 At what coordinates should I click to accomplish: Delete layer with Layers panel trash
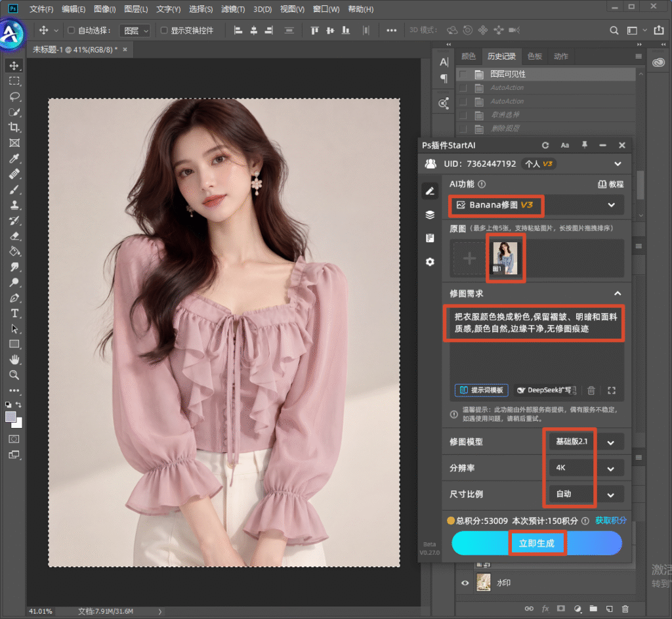[625, 608]
